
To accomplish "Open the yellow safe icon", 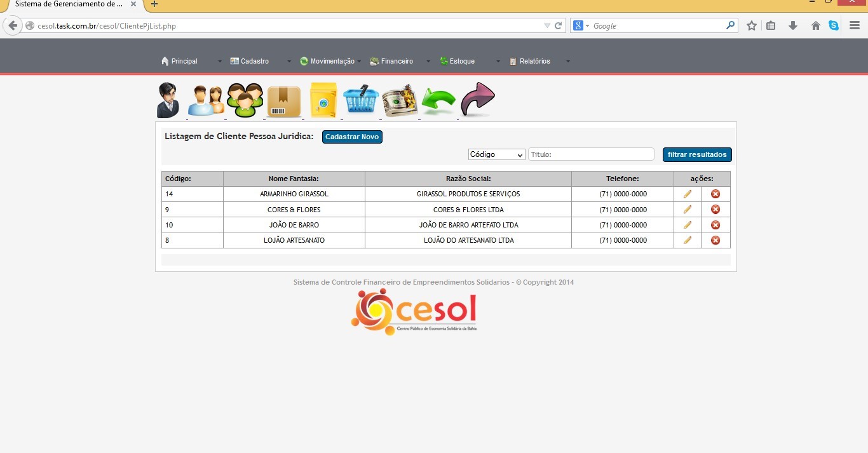I will pyautogui.click(x=323, y=100).
